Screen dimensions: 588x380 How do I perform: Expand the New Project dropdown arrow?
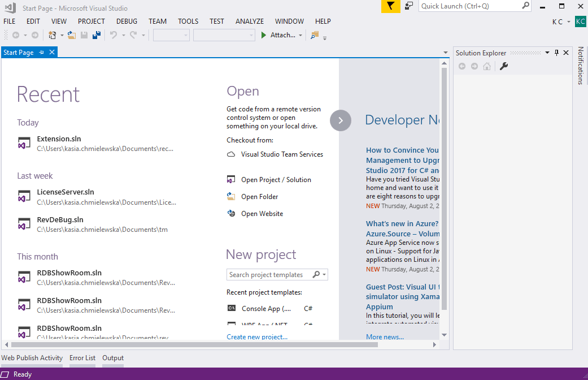tap(62, 35)
